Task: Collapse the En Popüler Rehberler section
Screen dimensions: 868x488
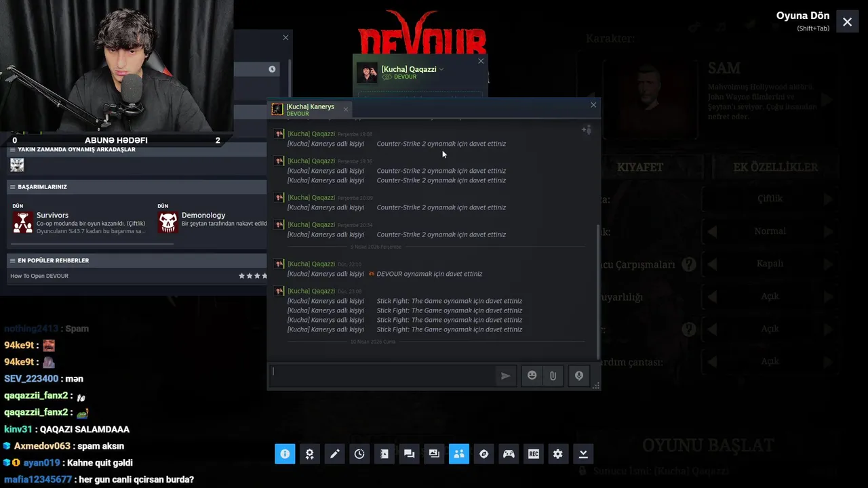Action: [137, 260]
